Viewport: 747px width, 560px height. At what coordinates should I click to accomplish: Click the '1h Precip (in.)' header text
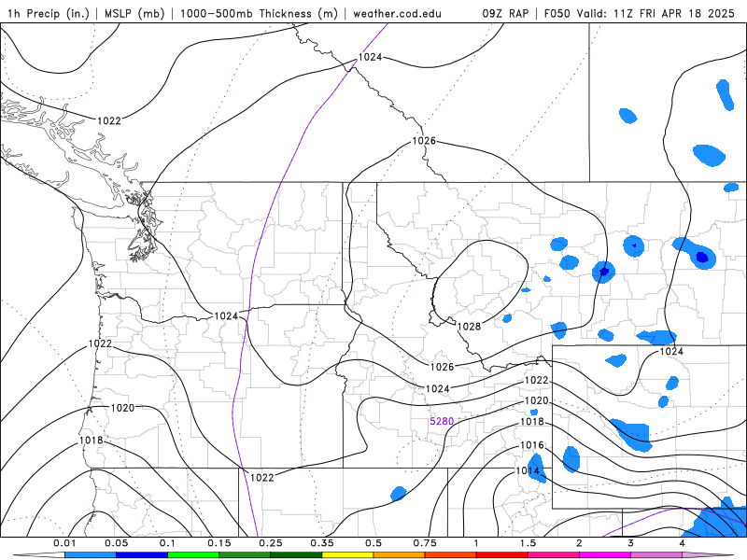point(49,13)
